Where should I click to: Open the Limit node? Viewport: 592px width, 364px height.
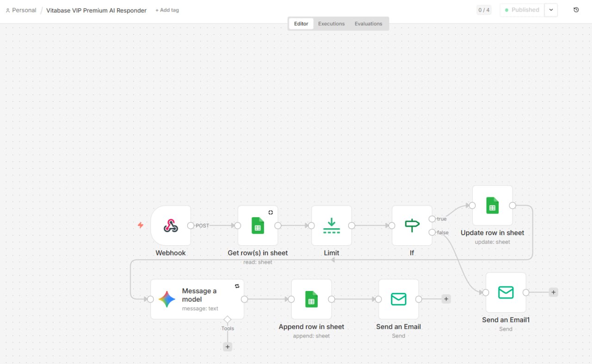[331, 225]
